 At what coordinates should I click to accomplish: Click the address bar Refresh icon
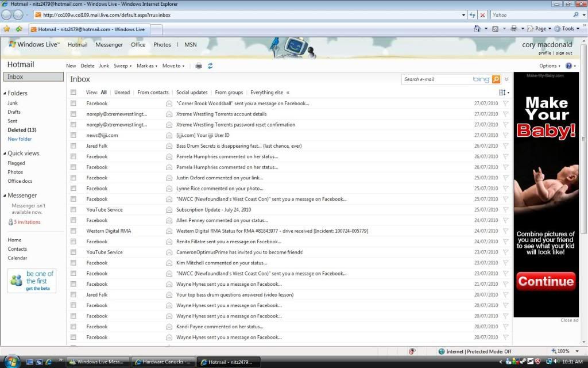click(x=472, y=15)
